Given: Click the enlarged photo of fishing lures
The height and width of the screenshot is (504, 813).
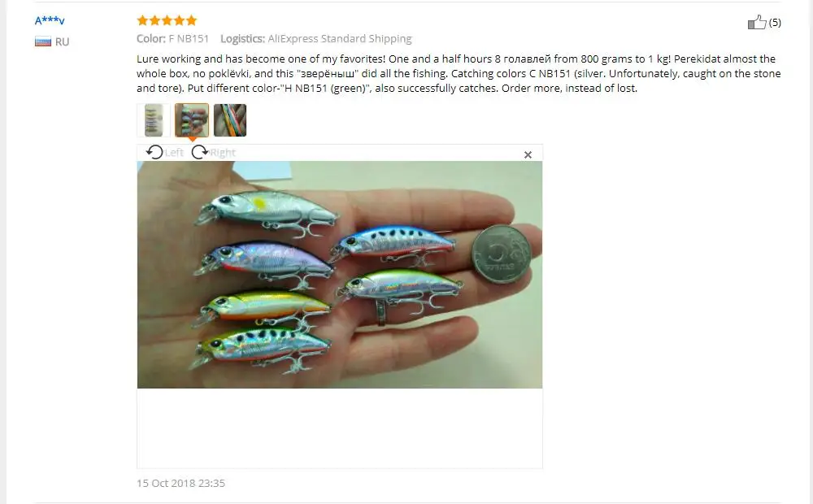Looking at the screenshot, I should coord(340,274).
